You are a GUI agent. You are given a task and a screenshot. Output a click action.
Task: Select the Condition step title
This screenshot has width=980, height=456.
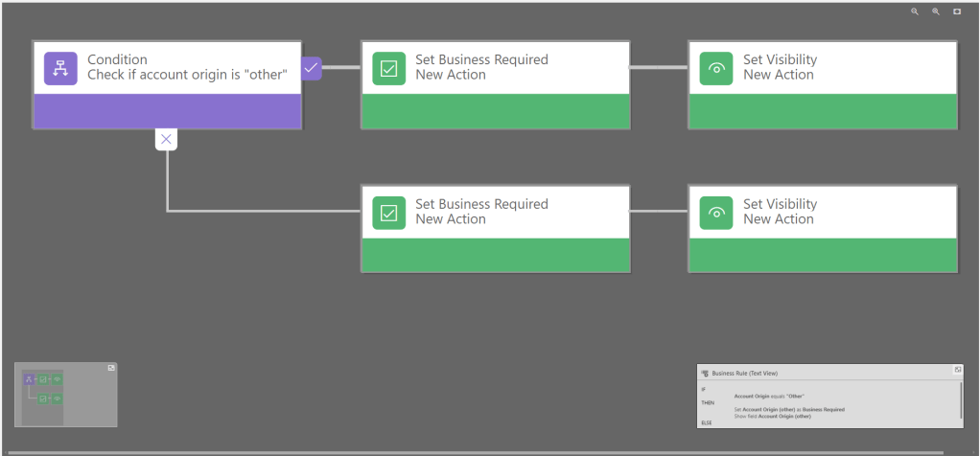click(118, 59)
